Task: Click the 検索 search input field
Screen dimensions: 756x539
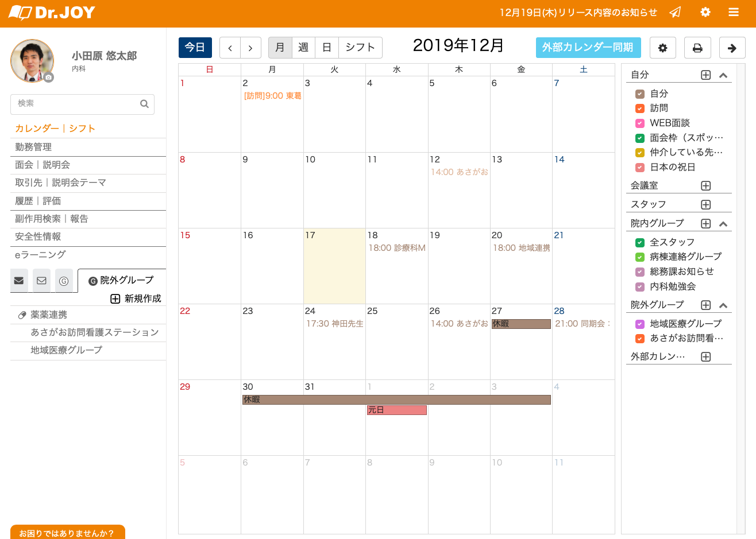Action: pyautogui.click(x=82, y=104)
